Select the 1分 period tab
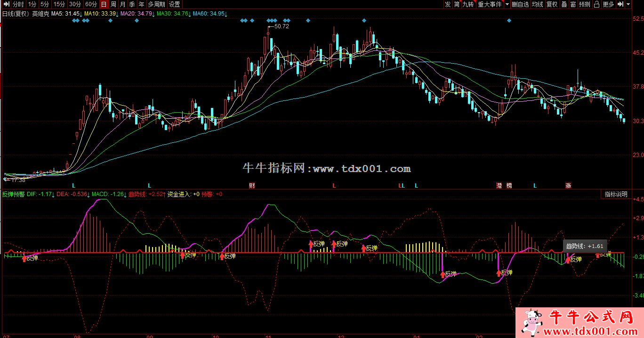Image resolution: width=644 pixels, height=338 pixels. coord(32,4)
